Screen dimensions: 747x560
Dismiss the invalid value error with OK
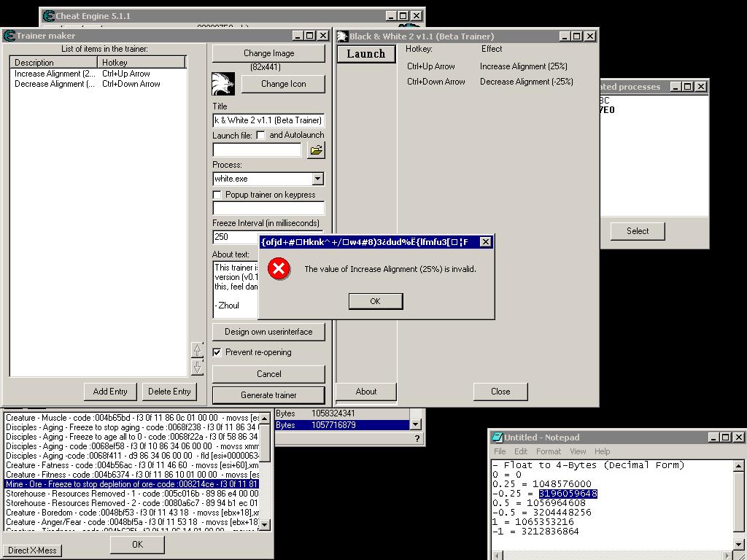[x=375, y=301]
